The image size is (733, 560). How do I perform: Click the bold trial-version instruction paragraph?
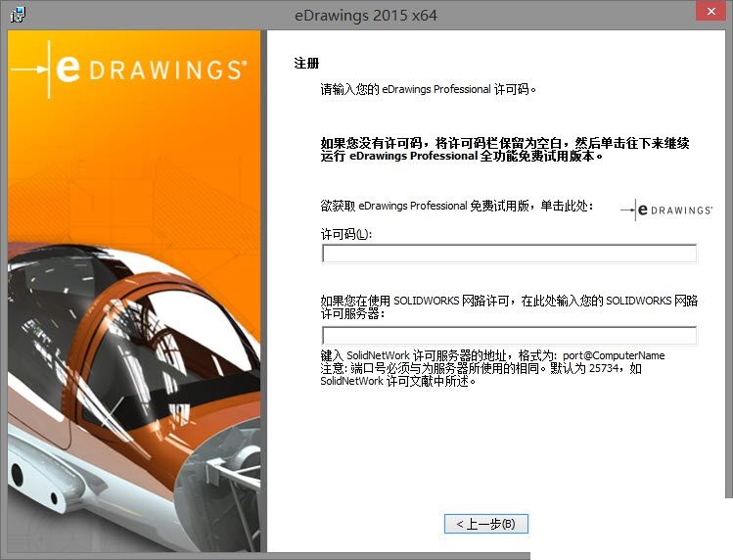[505, 150]
